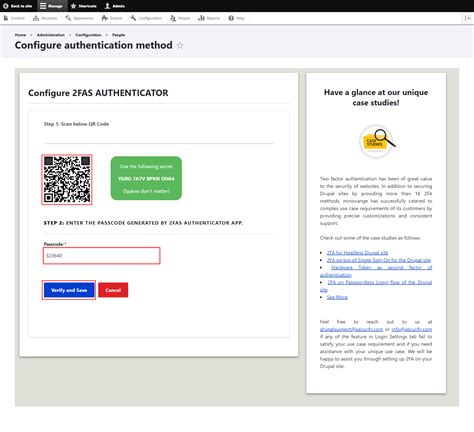
Task: Open the Structure toolbar item
Action: (45, 18)
